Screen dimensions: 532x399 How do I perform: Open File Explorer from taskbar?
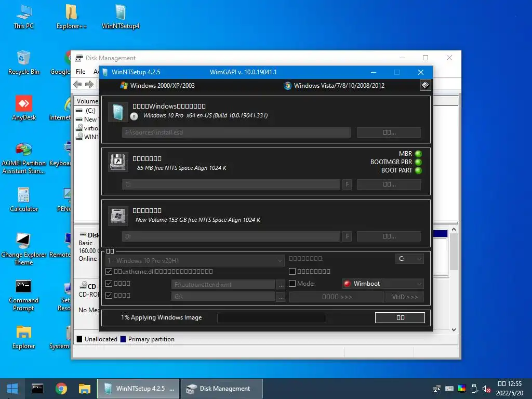tap(85, 389)
